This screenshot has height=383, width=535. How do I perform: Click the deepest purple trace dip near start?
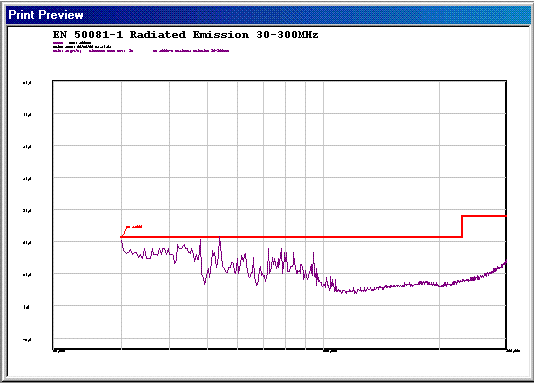point(205,281)
